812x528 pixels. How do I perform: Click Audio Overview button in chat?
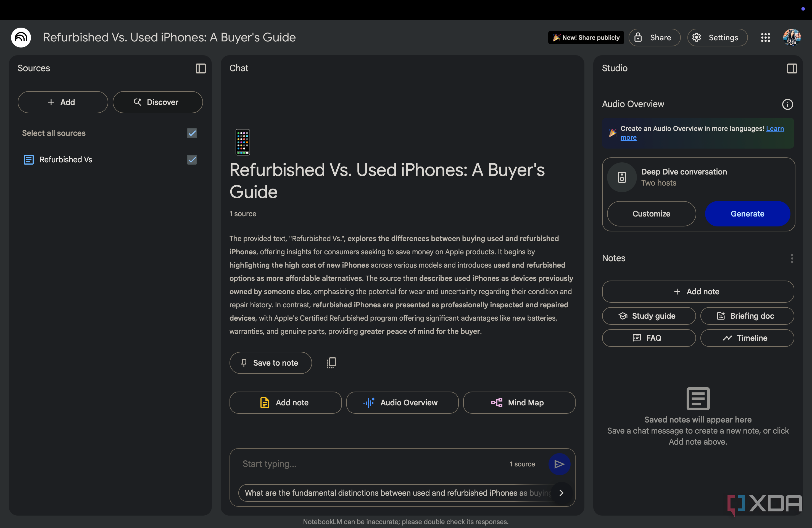coord(402,402)
